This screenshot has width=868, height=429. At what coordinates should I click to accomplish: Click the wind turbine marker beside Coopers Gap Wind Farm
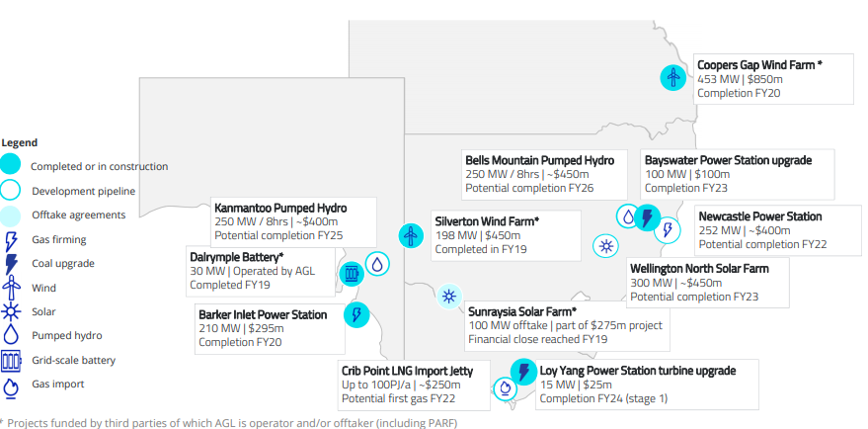(673, 77)
